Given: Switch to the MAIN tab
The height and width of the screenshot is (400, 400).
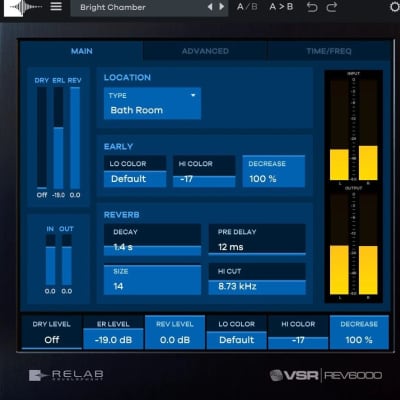Looking at the screenshot, I should coord(82,51).
